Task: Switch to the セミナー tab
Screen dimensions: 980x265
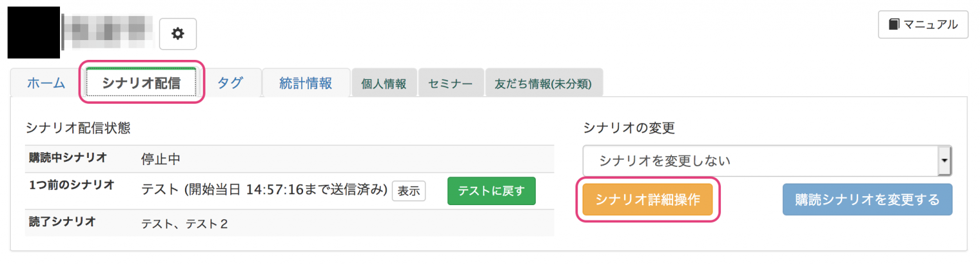Action: (x=450, y=83)
